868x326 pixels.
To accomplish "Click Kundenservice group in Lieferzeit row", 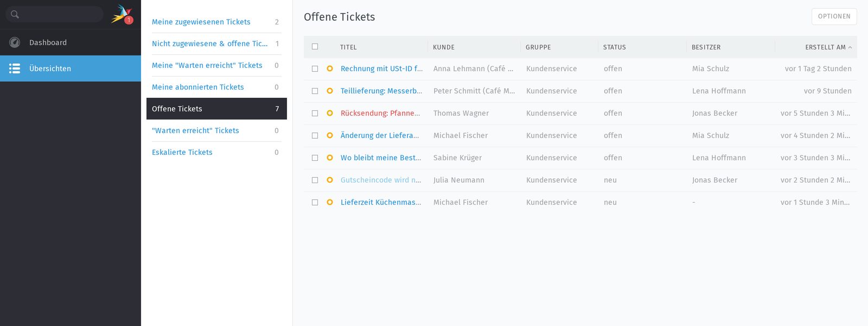I will (552, 202).
